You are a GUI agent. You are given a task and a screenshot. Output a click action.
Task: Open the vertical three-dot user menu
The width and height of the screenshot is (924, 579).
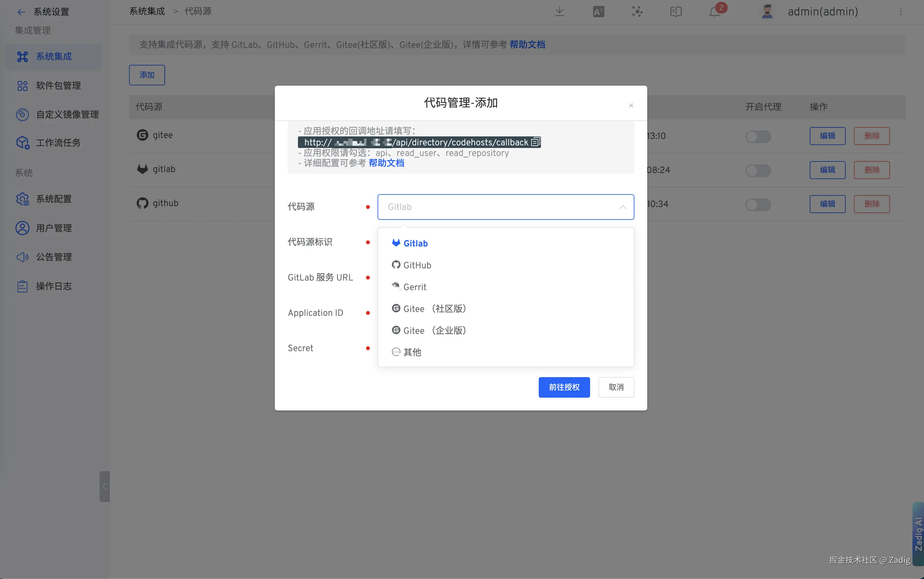pyautogui.click(x=901, y=12)
